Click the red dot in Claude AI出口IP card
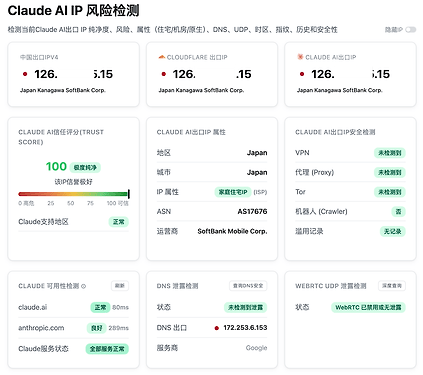Viewport: 423px width, 375px height. pyautogui.click(x=302, y=74)
